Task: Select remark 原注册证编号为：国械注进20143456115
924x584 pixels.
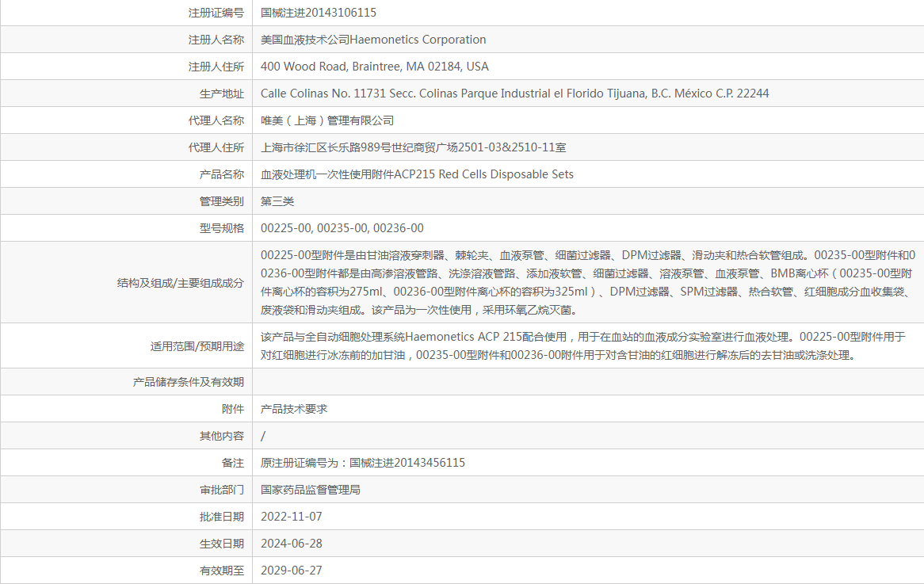Action: pos(362,464)
